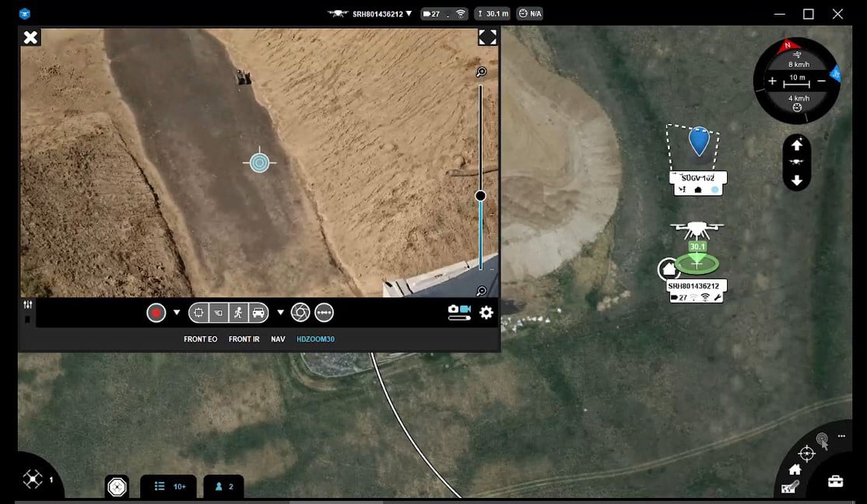Screen dimensions: 867x504
Task: Select the target box tracking mode
Action: [x=198, y=313]
